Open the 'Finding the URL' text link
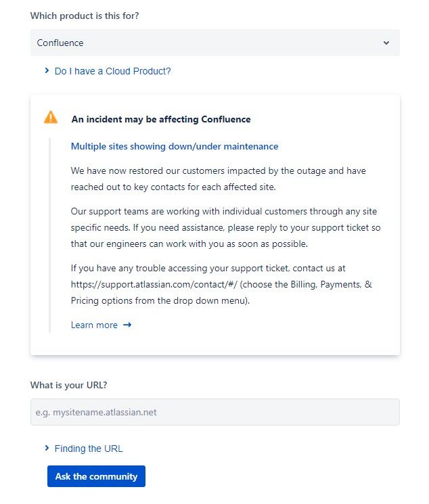The height and width of the screenshot is (504, 429). pos(89,449)
